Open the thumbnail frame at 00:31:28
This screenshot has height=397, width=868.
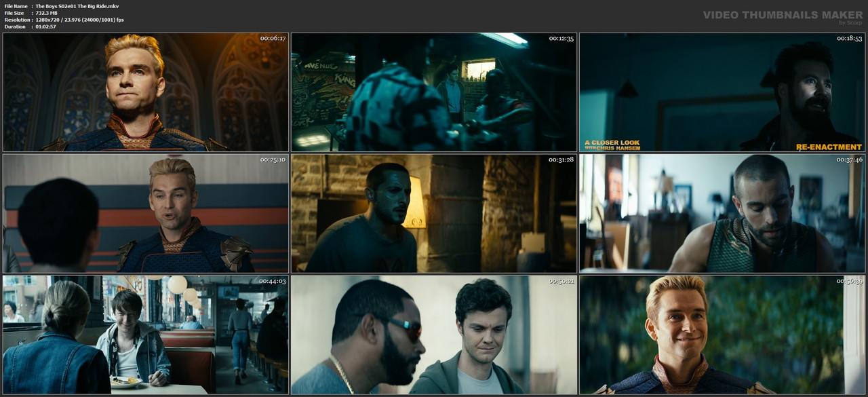(x=434, y=213)
